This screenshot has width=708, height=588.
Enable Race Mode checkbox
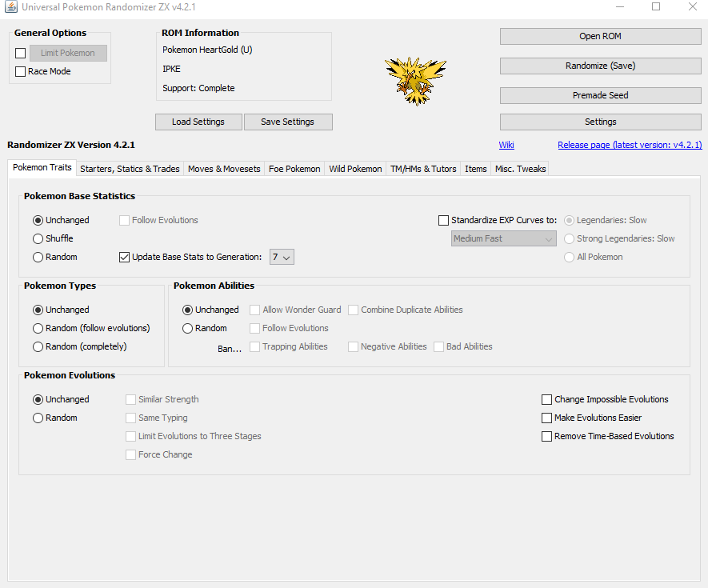[20, 71]
